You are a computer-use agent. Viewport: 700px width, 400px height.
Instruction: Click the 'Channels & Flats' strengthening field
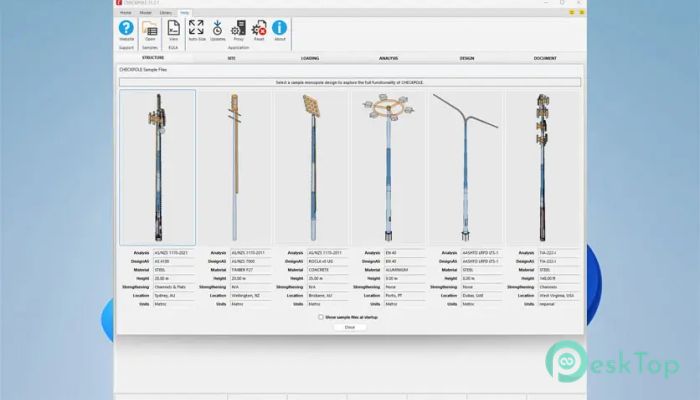174,287
